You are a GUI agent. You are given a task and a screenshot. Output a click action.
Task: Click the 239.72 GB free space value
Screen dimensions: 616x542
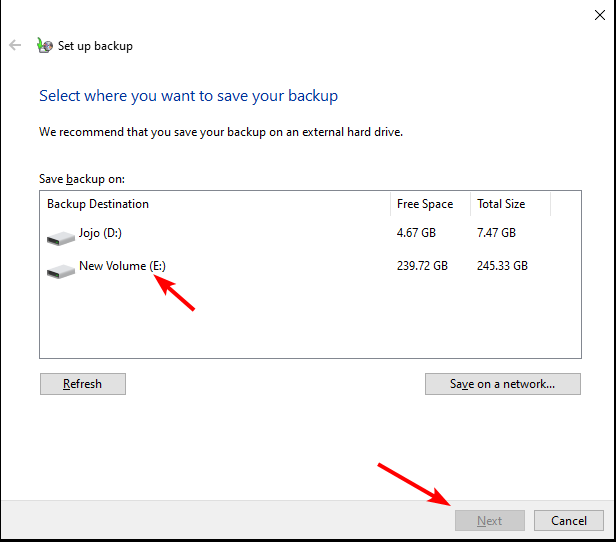(x=422, y=266)
